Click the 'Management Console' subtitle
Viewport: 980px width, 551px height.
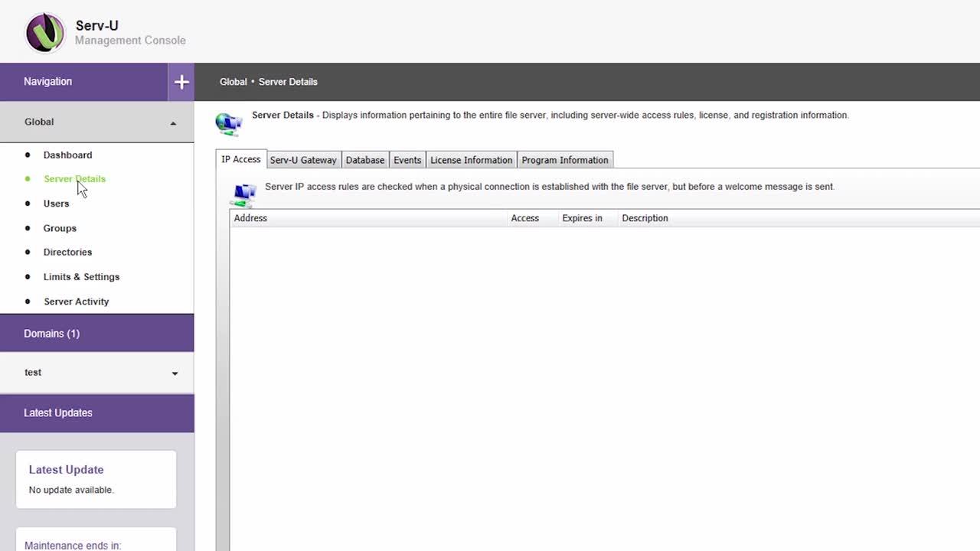click(130, 41)
